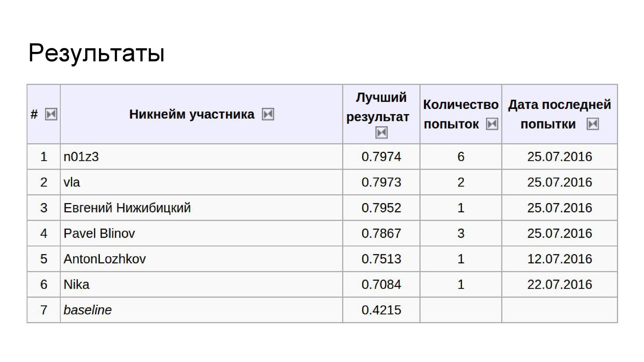Click the 0.4215 baseline score cell
The image size is (644, 362).
point(381,310)
